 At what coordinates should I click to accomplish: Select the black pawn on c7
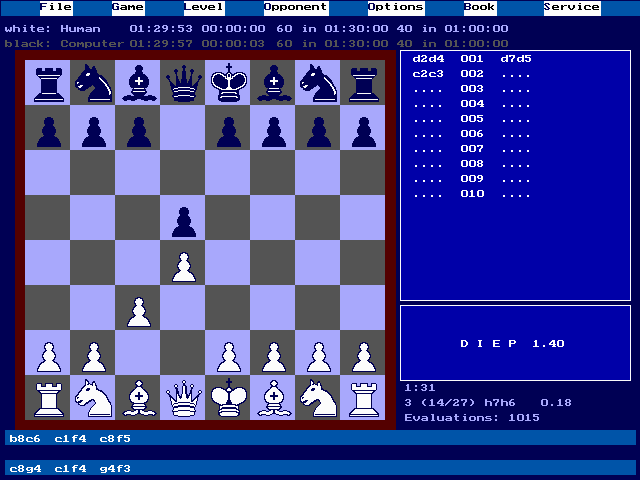[x=139, y=132]
